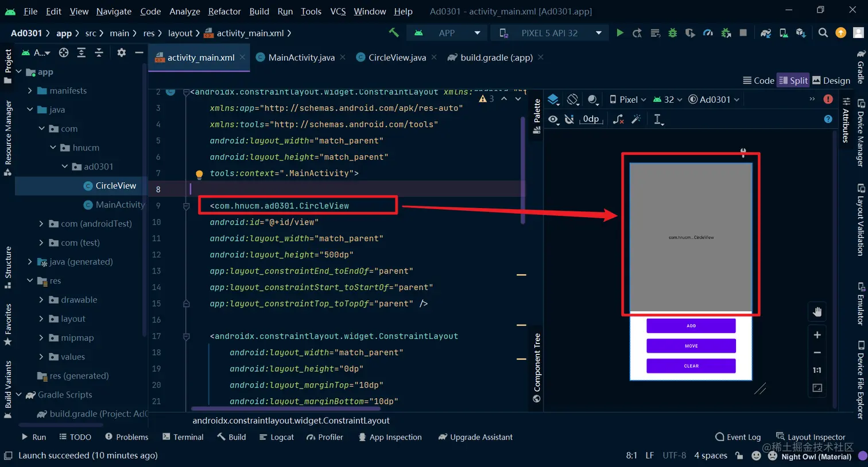Click the red error indicator in design toolbar

pyautogui.click(x=828, y=99)
